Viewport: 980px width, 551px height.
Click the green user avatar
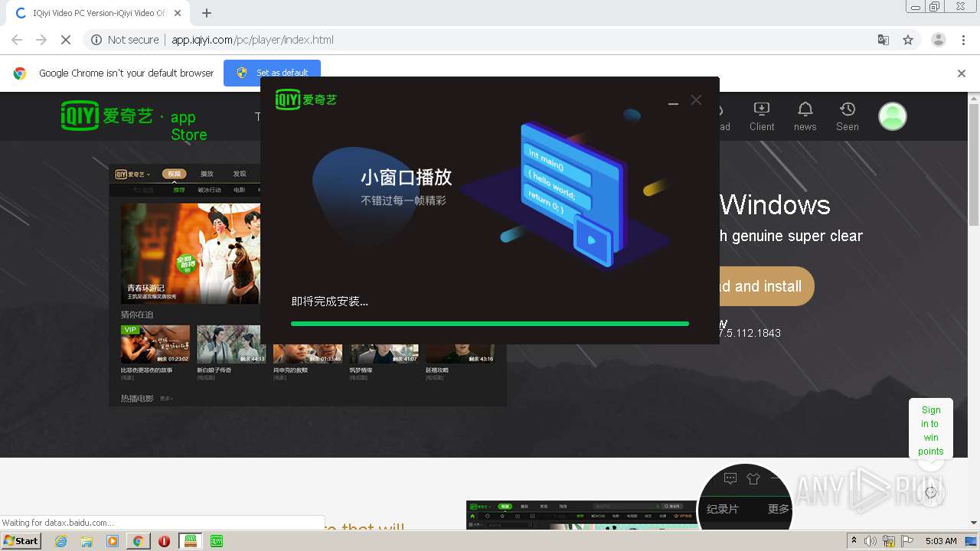click(892, 116)
